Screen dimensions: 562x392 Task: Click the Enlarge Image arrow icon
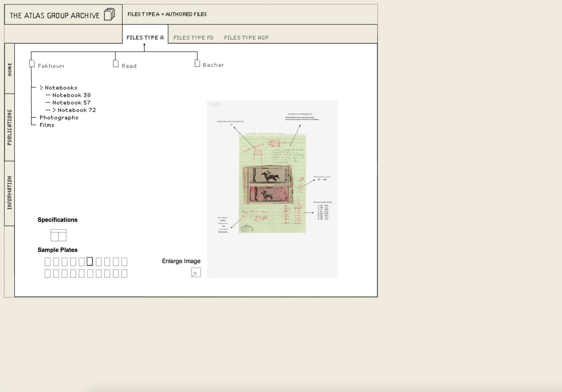(x=196, y=272)
